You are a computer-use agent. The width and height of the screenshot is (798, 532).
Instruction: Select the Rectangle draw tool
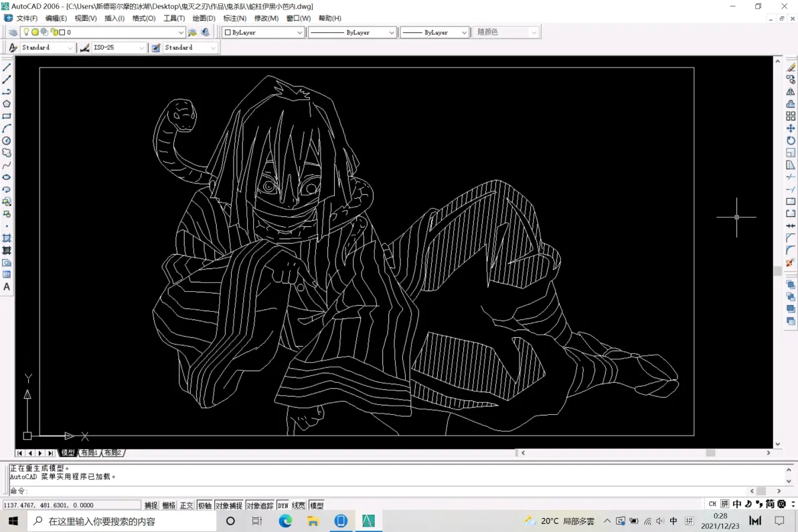(x=7, y=116)
